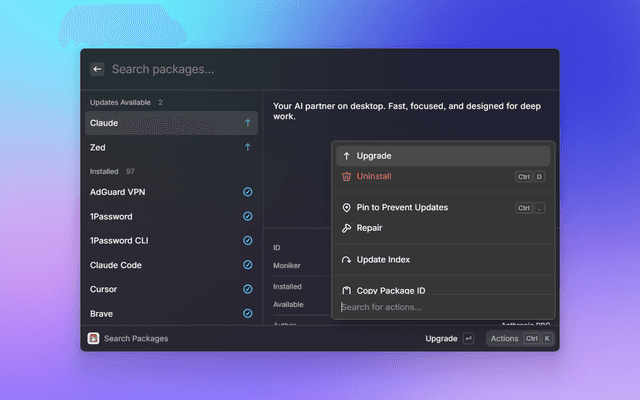Click the Installed label in details pane
Screen dimensions: 640x400
[x=287, y=287]
